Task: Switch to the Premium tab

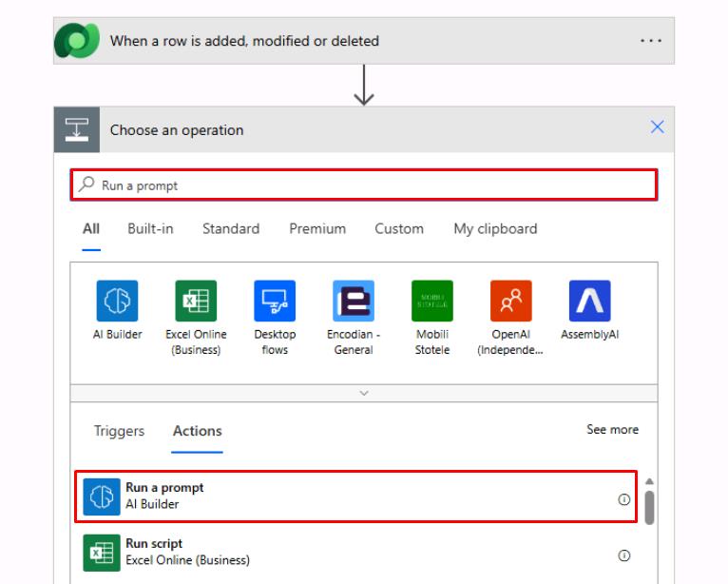Action: [317, 228]
